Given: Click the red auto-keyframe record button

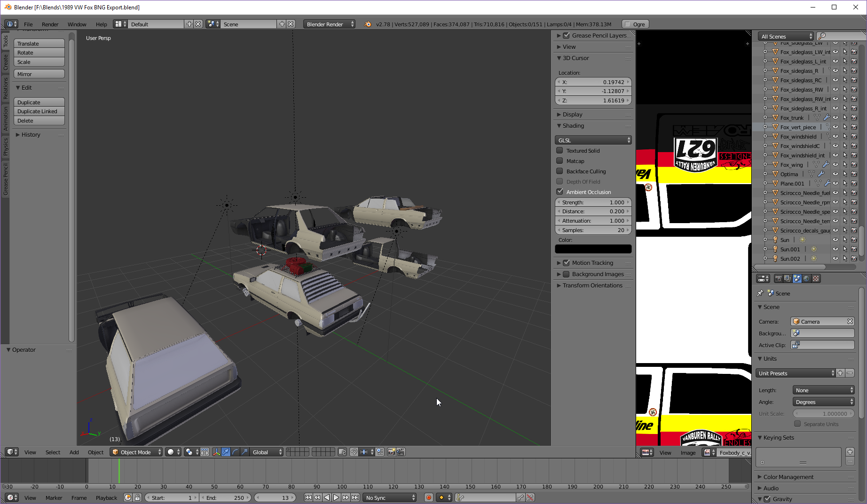Looking at the screenshot, I should (428, 497).
